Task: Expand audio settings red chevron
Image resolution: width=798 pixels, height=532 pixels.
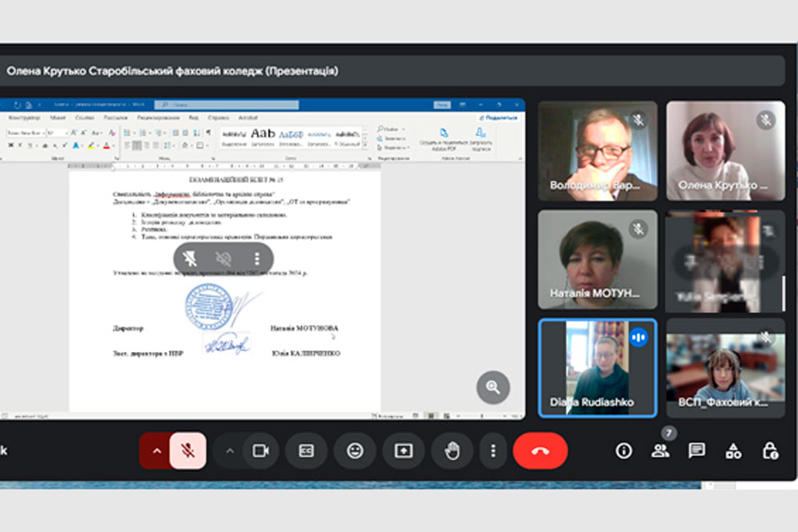Action: [x=157, y=450]
